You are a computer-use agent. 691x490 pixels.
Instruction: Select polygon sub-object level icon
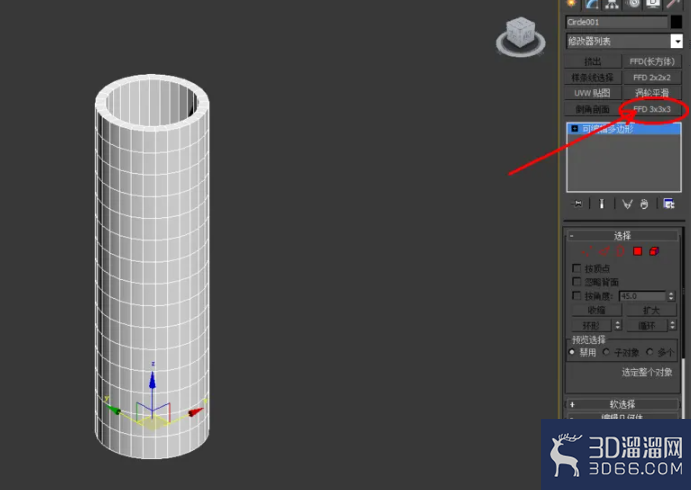(637, 251)
